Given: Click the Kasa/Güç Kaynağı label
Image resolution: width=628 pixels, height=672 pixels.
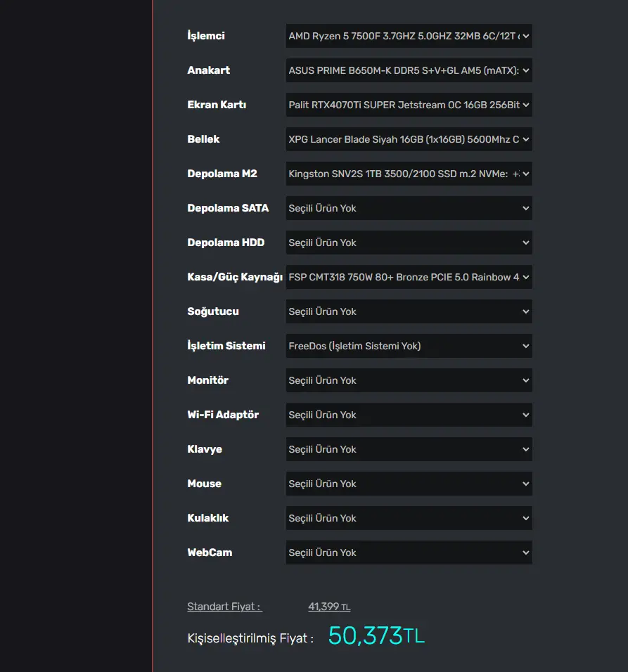Looking at the screenshot, I should point(235,277).
